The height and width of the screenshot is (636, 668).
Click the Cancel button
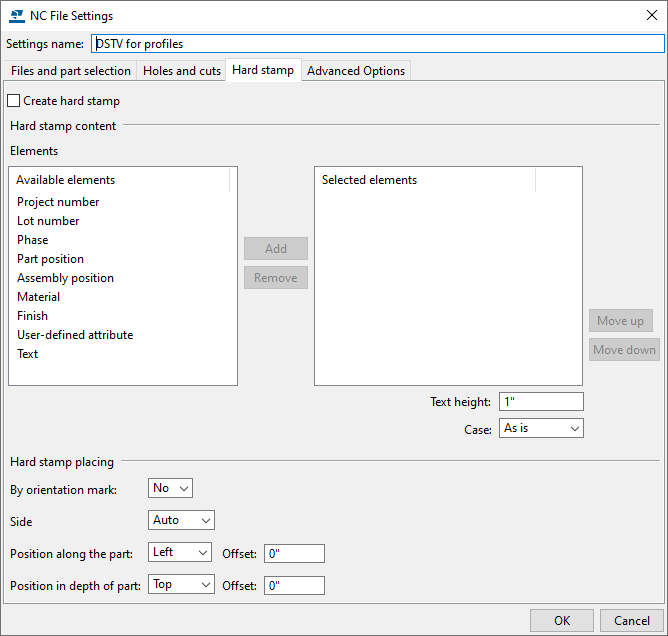point(631,620)
